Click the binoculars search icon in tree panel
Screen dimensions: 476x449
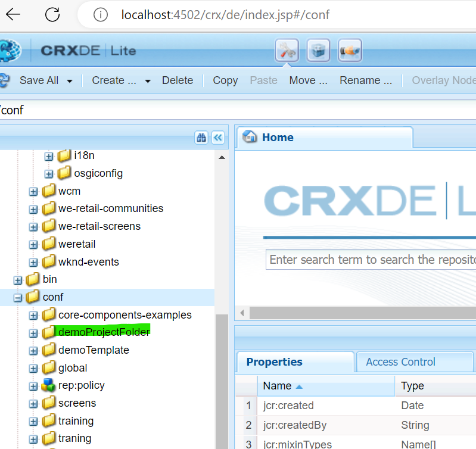click(x=201, y=138)
